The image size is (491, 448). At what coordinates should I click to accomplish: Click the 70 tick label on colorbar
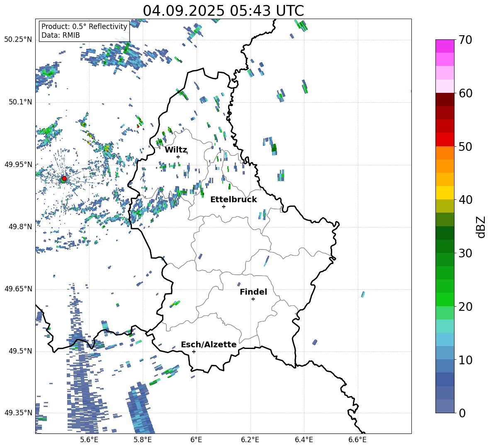(x=465, y=40)
